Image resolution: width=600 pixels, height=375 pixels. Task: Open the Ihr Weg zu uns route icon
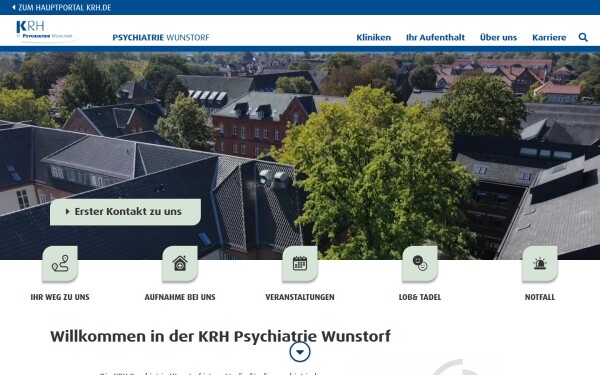60,264
